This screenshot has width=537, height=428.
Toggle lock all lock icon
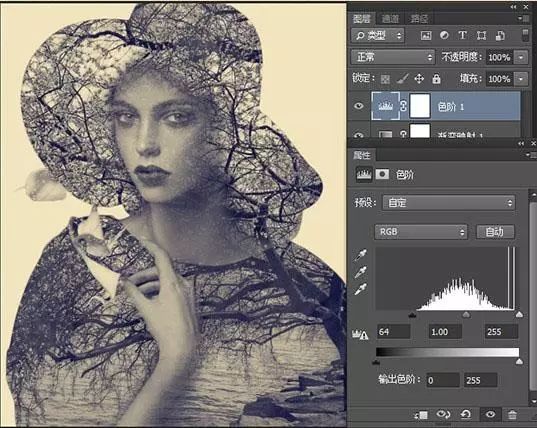(x=436, y=79)
